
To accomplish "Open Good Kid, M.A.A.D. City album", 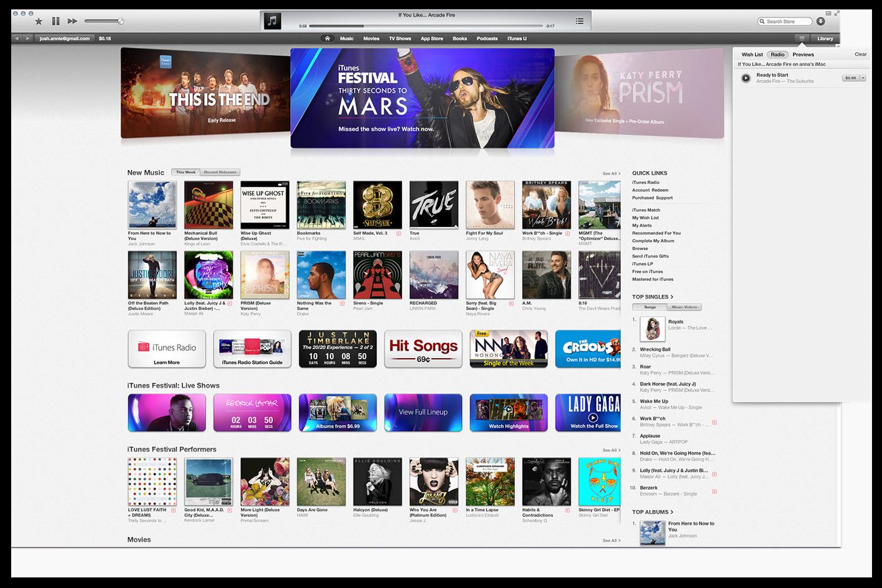I will click(209, 482).
